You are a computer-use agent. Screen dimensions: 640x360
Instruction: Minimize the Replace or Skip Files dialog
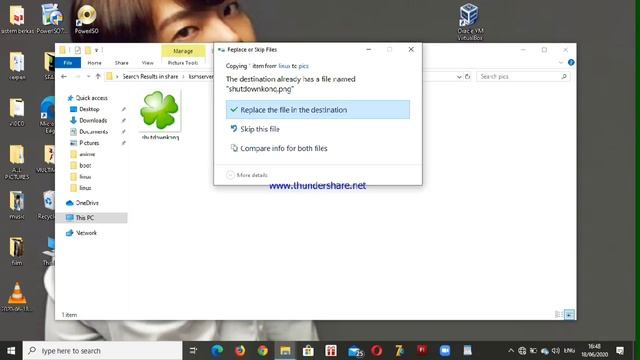pos(369,49)
